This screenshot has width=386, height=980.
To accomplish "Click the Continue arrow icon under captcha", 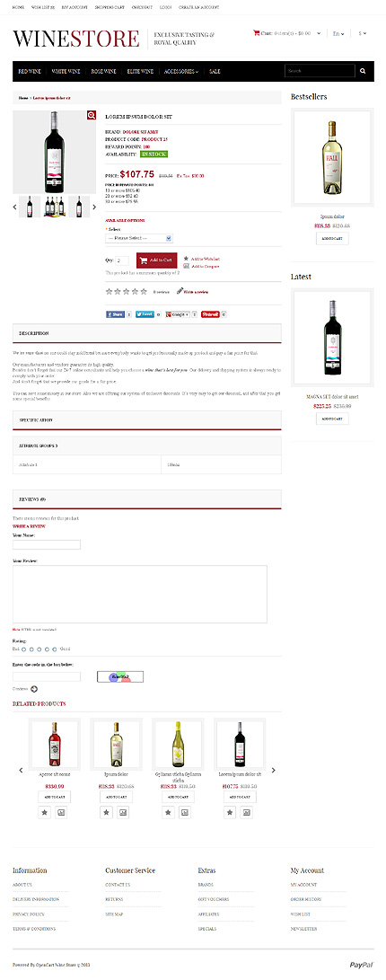I will coord(34,689).
